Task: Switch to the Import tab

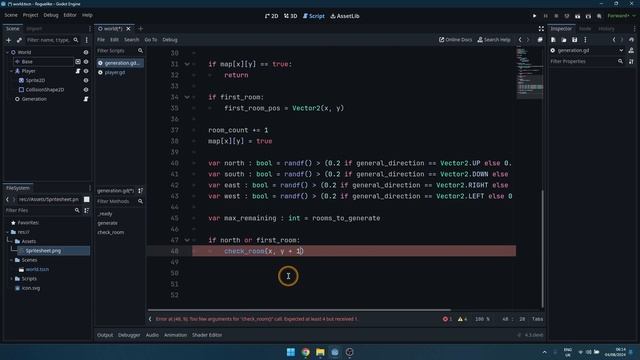Action: pyautogui.click(x=34, y=29)
